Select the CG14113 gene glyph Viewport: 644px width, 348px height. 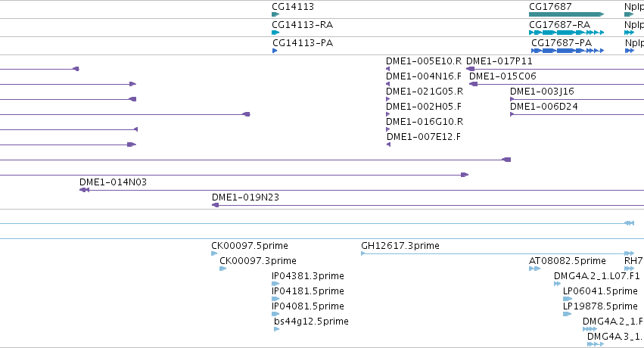pyautogui.click(x=275, y=14)
